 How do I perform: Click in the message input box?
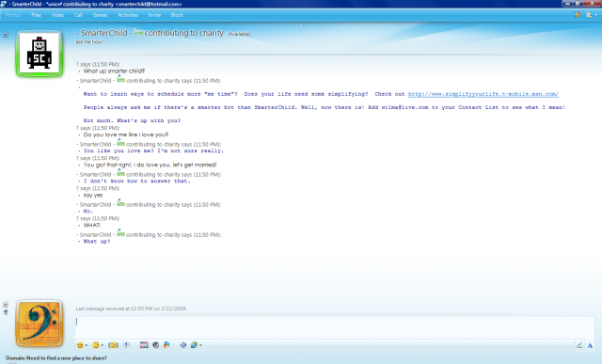tap(335, 327)
